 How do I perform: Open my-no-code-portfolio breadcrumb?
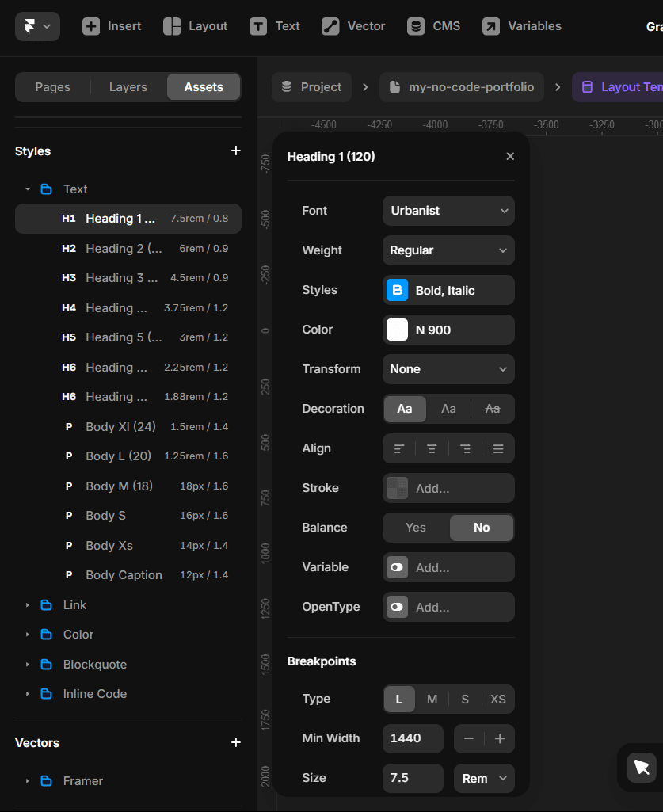pos(462,87)
